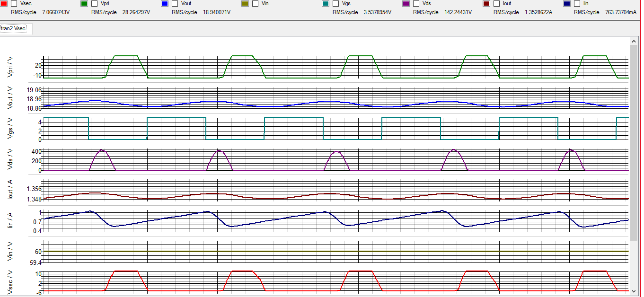Click the Vout legend label
This screenshot has width=644, height=297.
[x=186, y=3]
